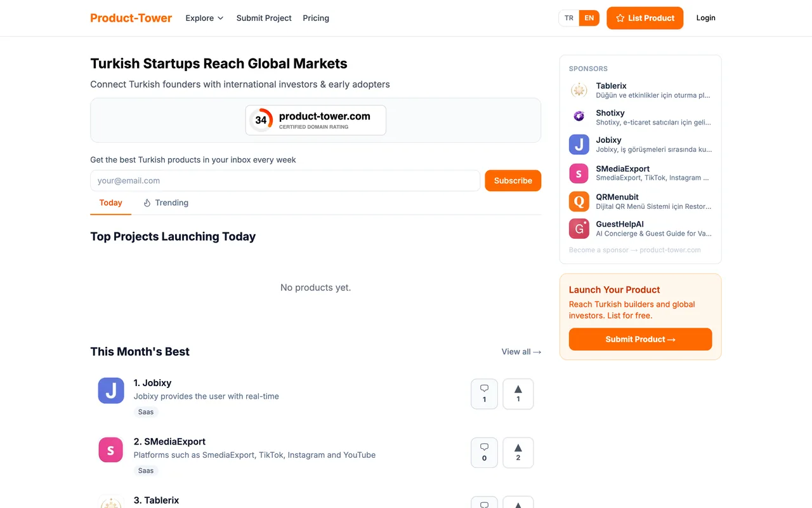Image resolution: width=812 pixels, height=508 pixels.
Task: Switch language to TR
Action: 569,18
